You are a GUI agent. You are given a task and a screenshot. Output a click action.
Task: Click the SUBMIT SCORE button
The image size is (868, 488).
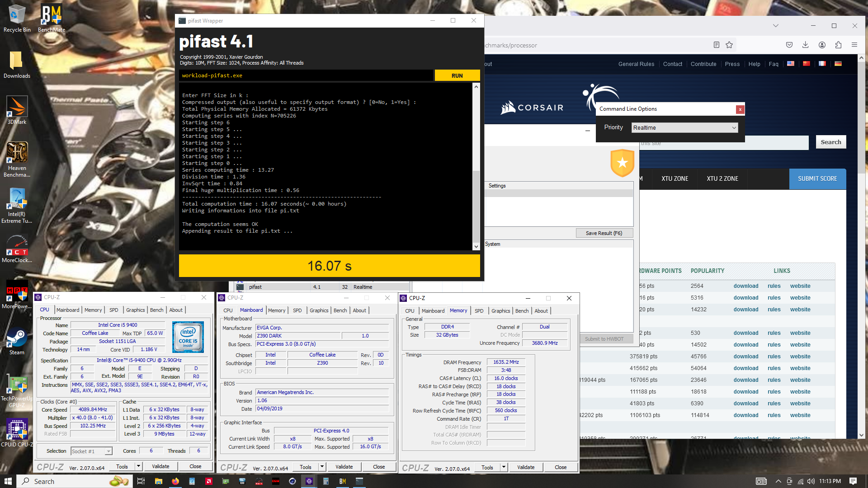click(817, 179)
